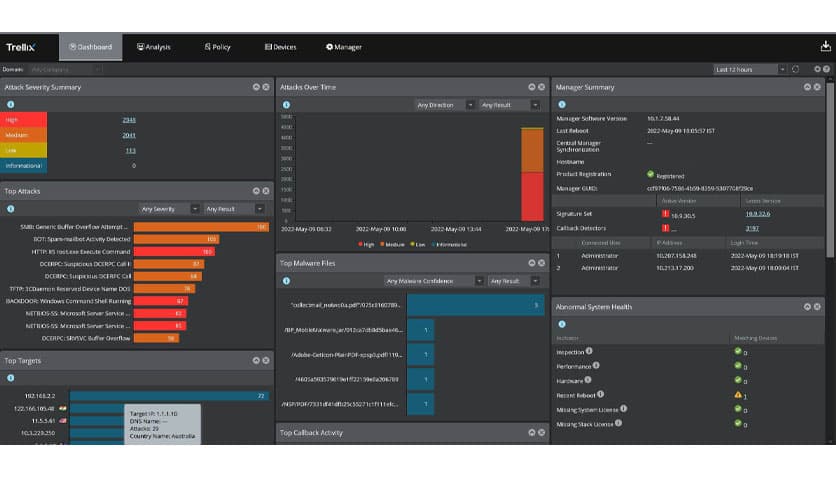Click the Low severity yellow swatch
Image resolution: width=836 pixels, height=484 pixels.
point(23,150)
